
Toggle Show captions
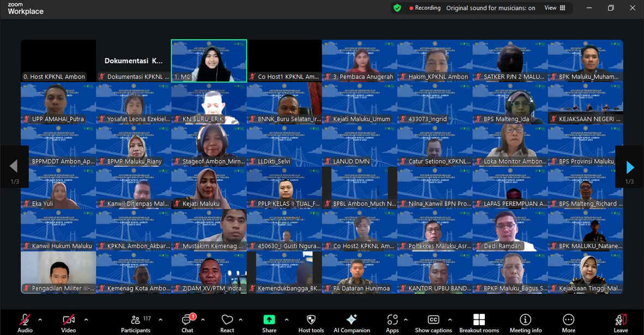pyautogui.click(x=433, y=323)
